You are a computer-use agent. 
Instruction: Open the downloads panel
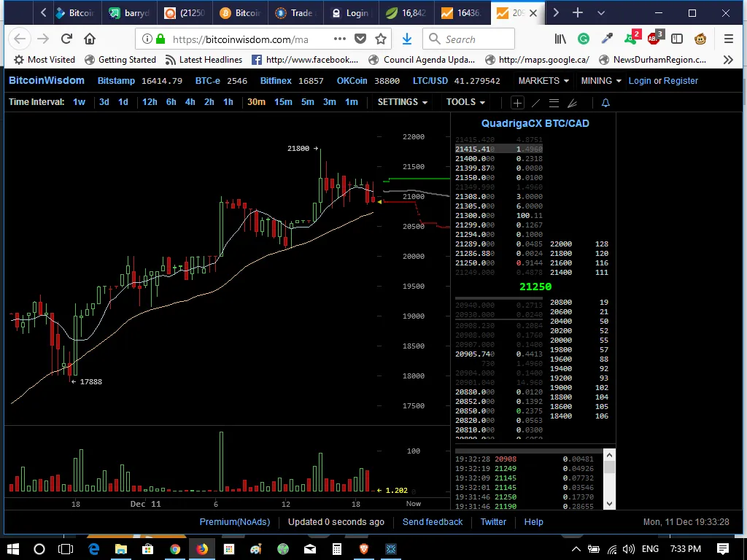click(x=407, y=39)
